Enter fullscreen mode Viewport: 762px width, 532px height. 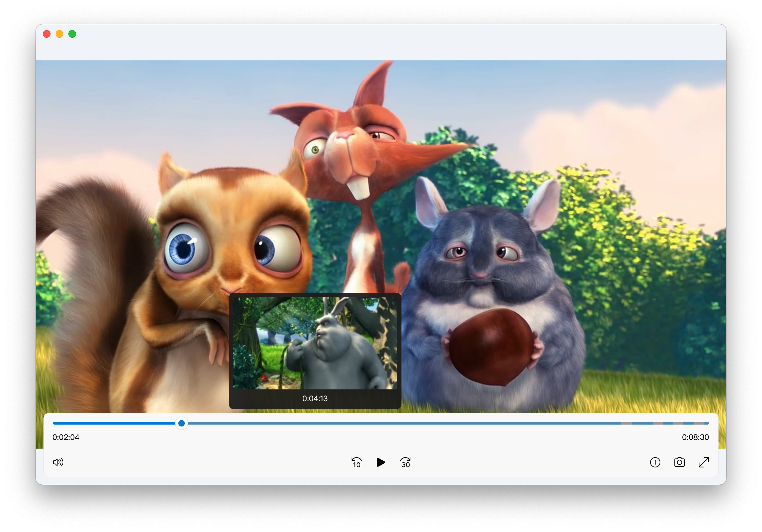[704, 462]
